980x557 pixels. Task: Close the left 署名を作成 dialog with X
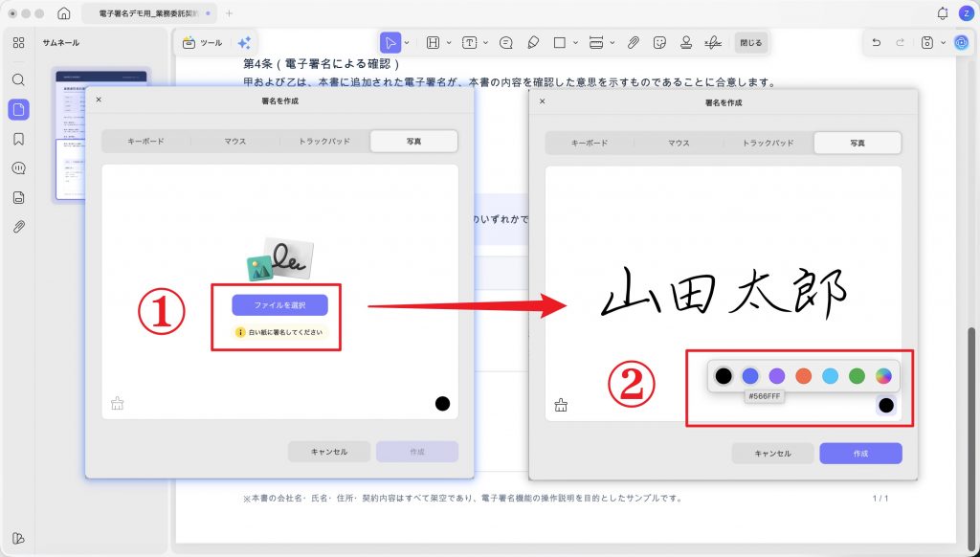(x=99, y=100)
